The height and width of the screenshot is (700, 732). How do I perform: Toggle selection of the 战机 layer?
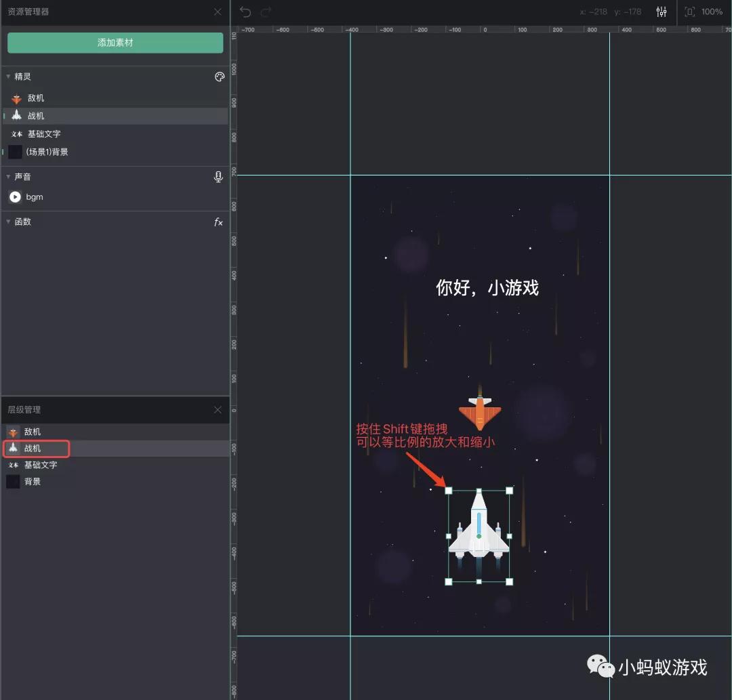[x=36, y=448]
